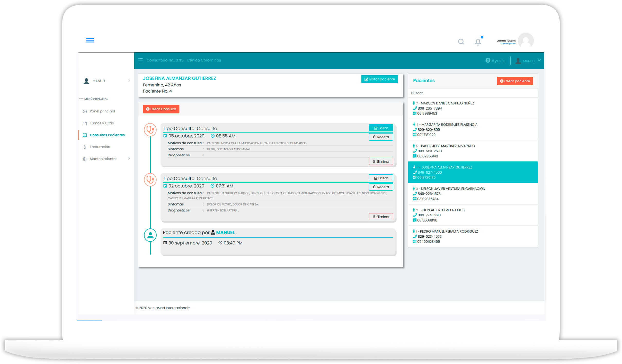The height and width of the screenshot is (364, 622).
Task: Click the patient-created user timeline icon
Action: pos(150,235)
